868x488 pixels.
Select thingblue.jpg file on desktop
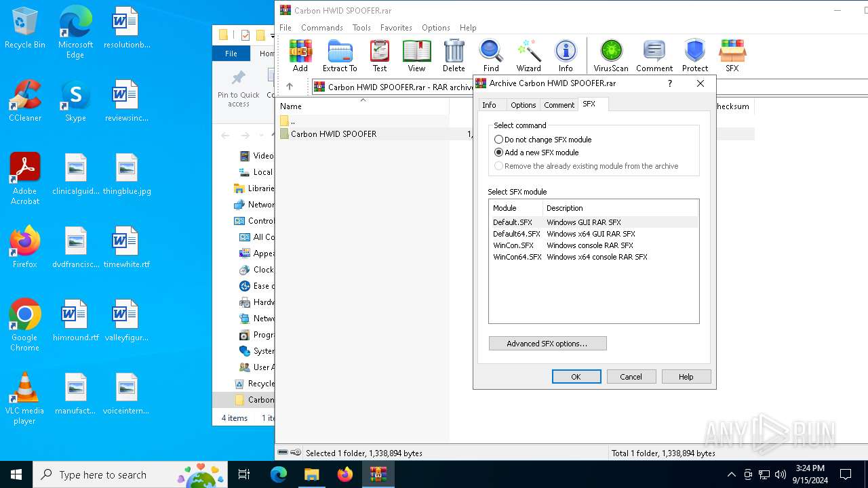point(126,175)
